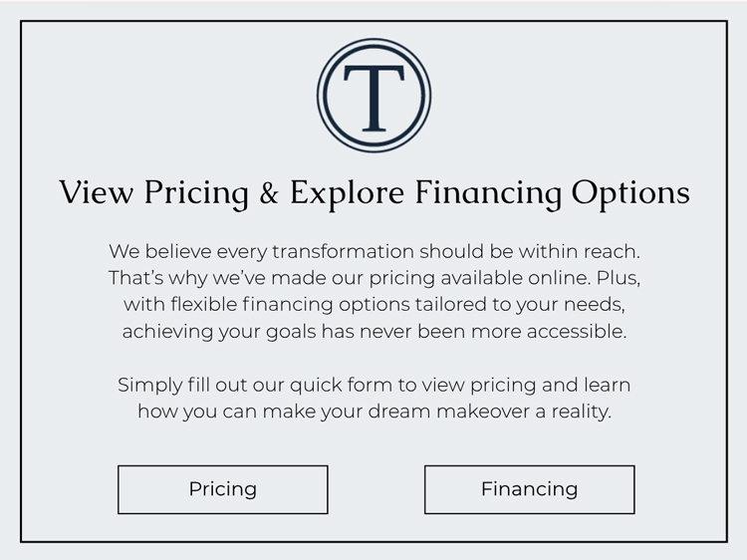The image size is (747, 560).
Task: Select the Financing button
Action: (529, 489)
